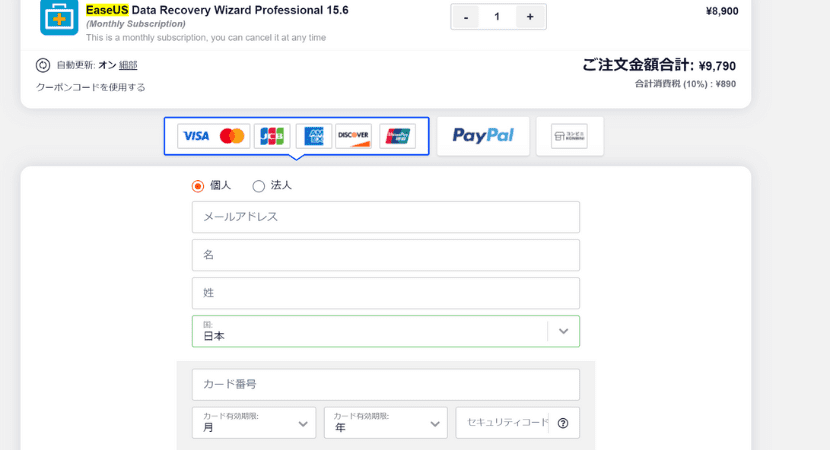Click クーポンコードを使用する coupon link
The image size is (830, 450).
coord(91,87)
